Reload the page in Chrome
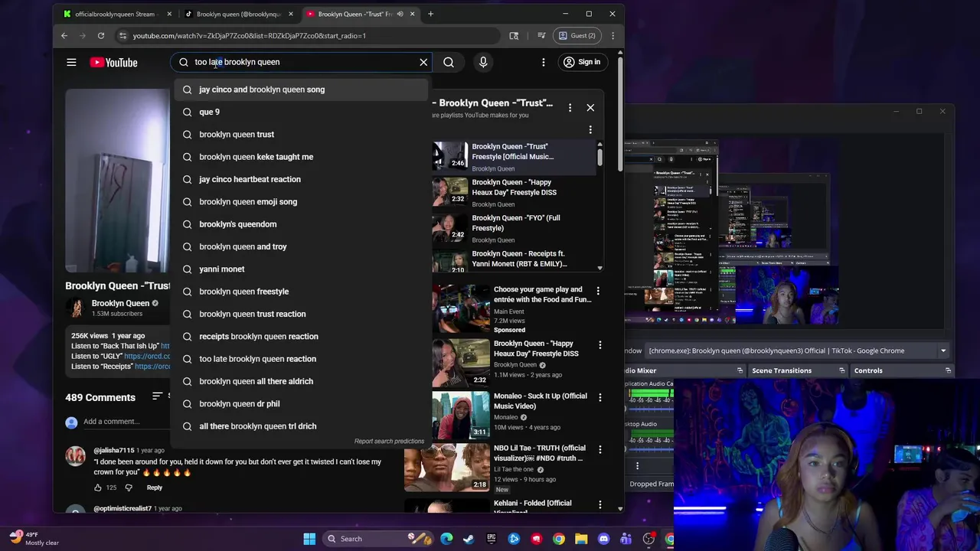This screenshot has height=551, width=980. [101, 35]
